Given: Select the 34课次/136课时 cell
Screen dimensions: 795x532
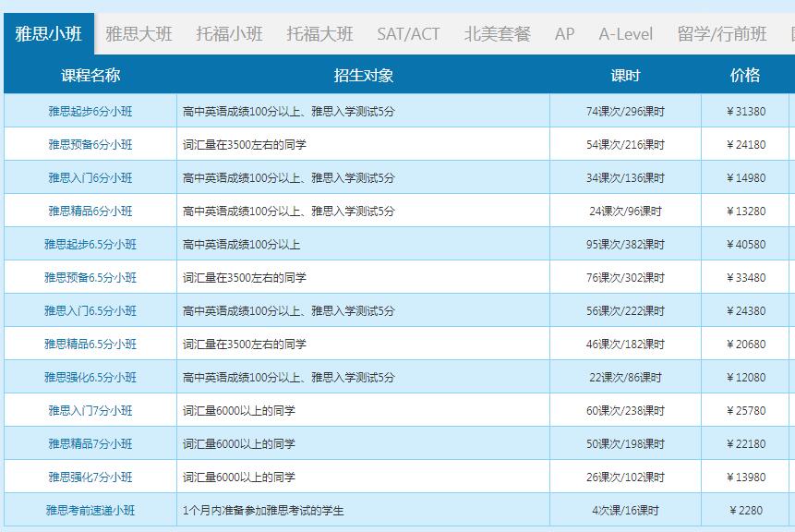Looking at the screenshot, I should [625, 177].
